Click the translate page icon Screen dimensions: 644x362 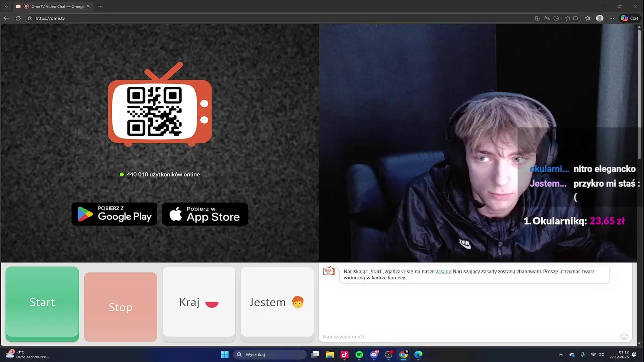click(x=547, y=18)
